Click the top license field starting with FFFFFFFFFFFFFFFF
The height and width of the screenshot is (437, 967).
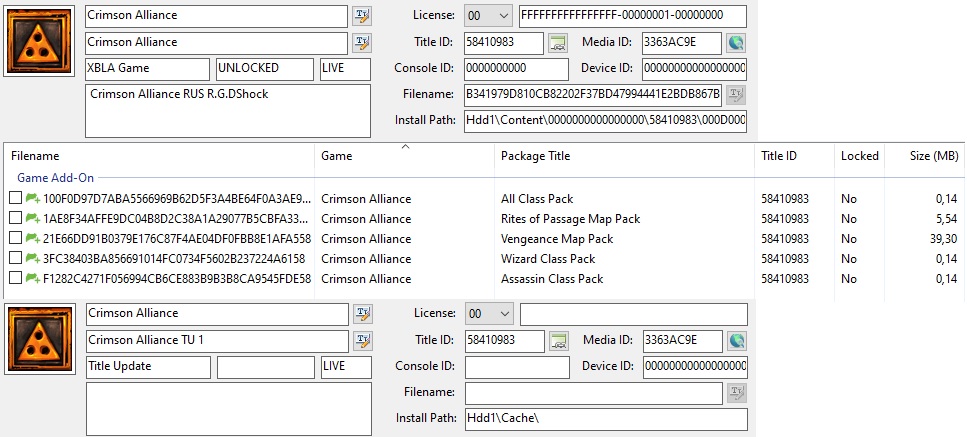(x=633, y=16)
